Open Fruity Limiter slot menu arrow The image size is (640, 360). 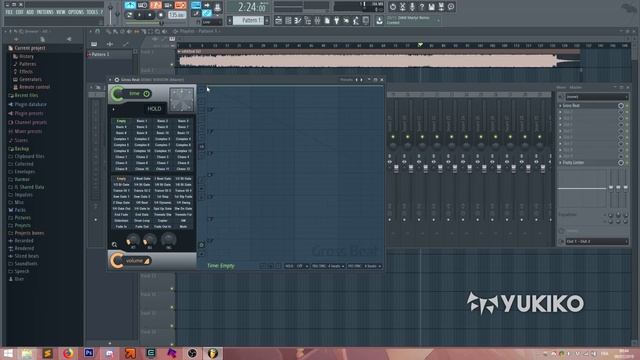[560, 163]
